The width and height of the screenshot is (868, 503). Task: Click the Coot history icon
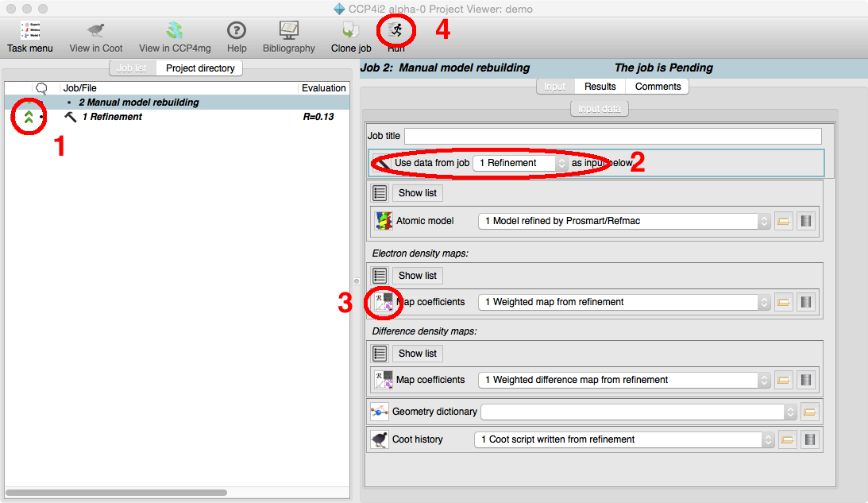pyautogui.click(x=380, y=439)
